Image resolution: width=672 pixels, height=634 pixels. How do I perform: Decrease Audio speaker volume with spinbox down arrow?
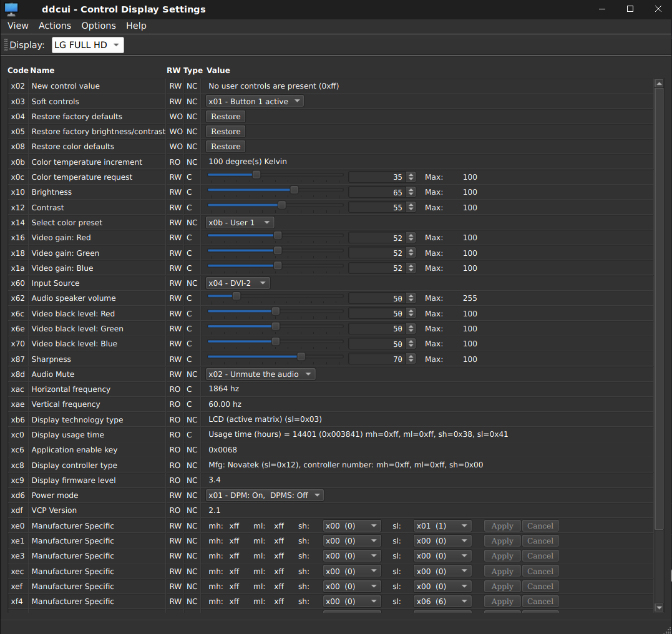pyautogui.click(x=411, y=301)
